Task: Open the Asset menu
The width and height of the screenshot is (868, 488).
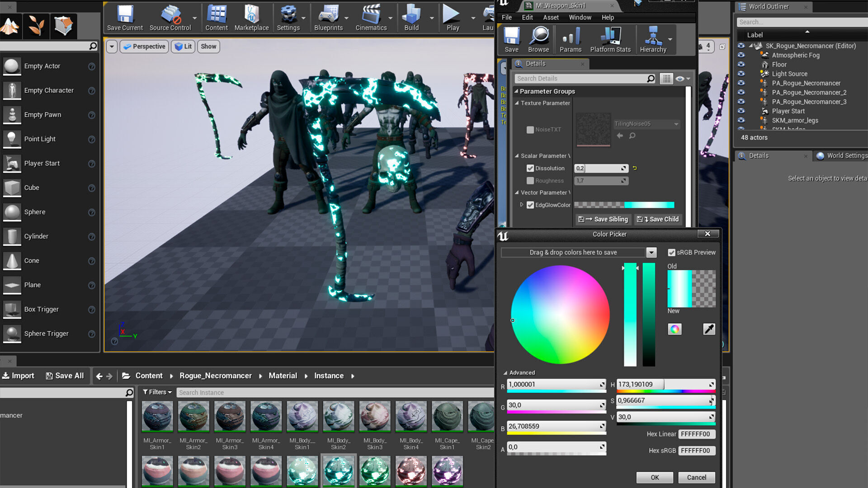Action: [x=551, y=17]
